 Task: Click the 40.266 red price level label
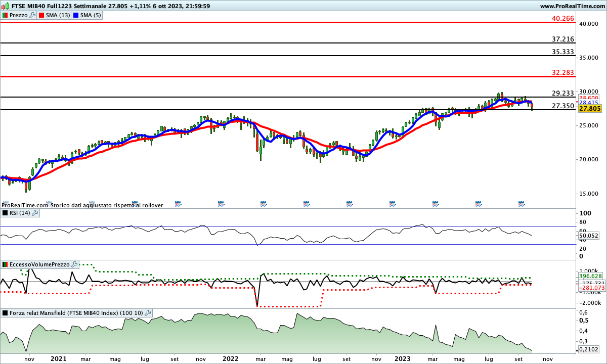(563, 18)
